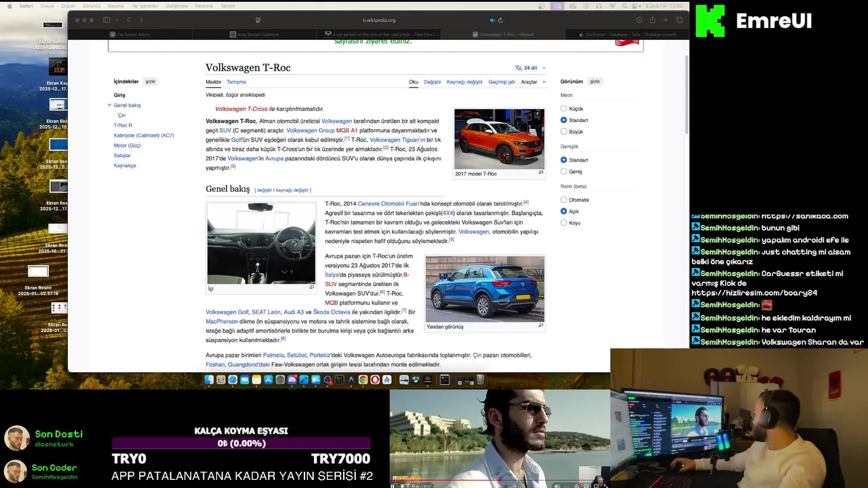Open Mail from the Dock
The image size is (868, 488).
[x=245, y=380]
